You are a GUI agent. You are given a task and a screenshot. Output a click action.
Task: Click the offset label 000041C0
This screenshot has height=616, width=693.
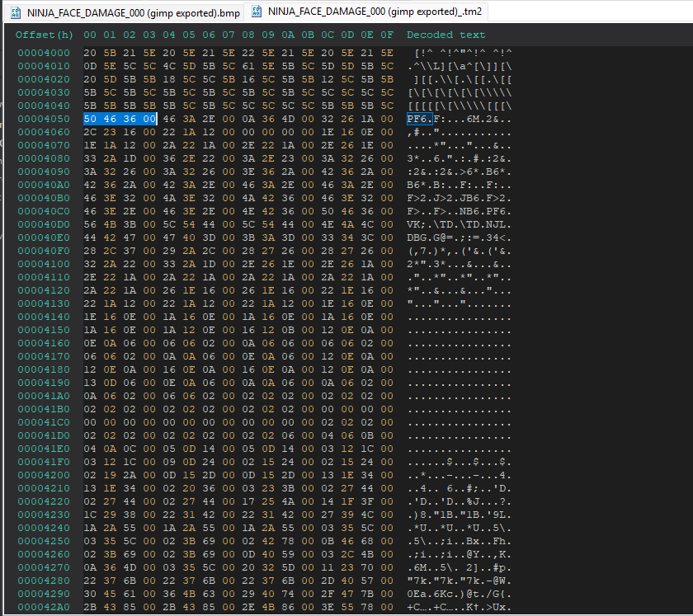[45, 422]
